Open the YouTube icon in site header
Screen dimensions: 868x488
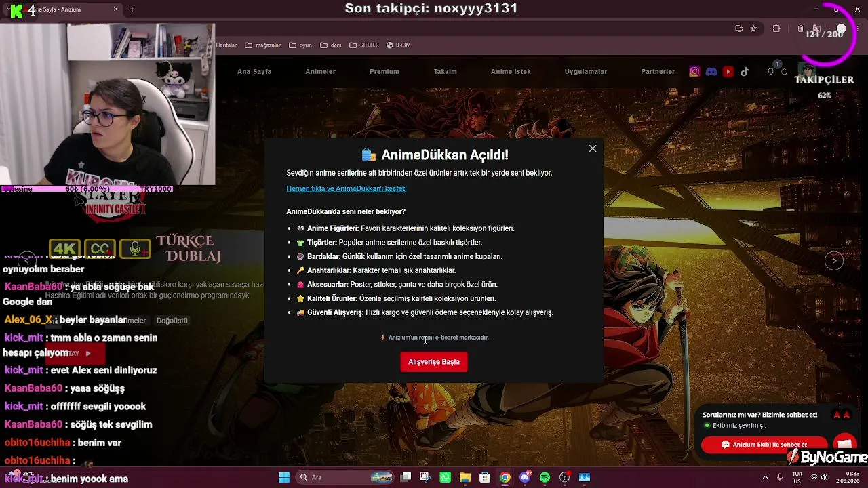[x=728, y=72]
